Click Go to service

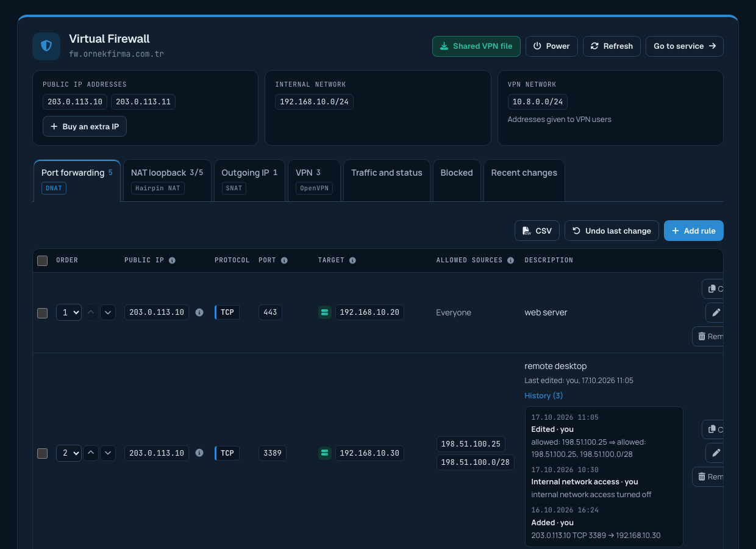685,46
